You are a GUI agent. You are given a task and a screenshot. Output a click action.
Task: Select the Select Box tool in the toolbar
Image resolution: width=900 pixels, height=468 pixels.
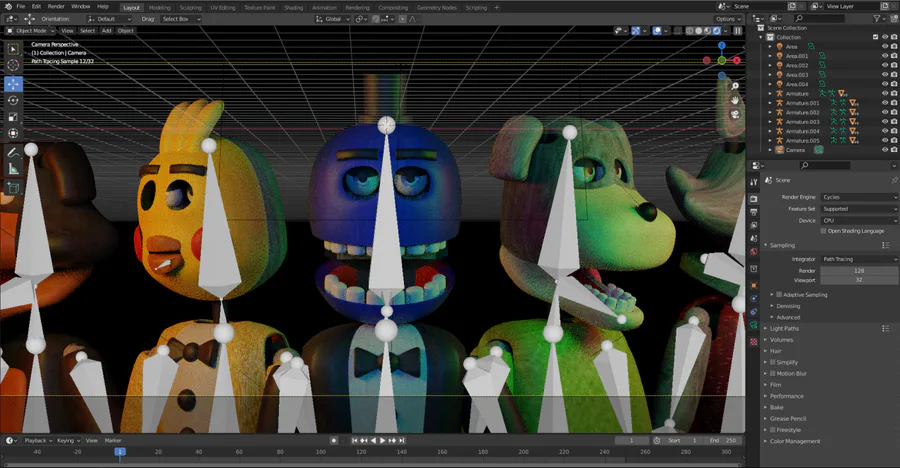pyautogui.click(x=13, y=49)
